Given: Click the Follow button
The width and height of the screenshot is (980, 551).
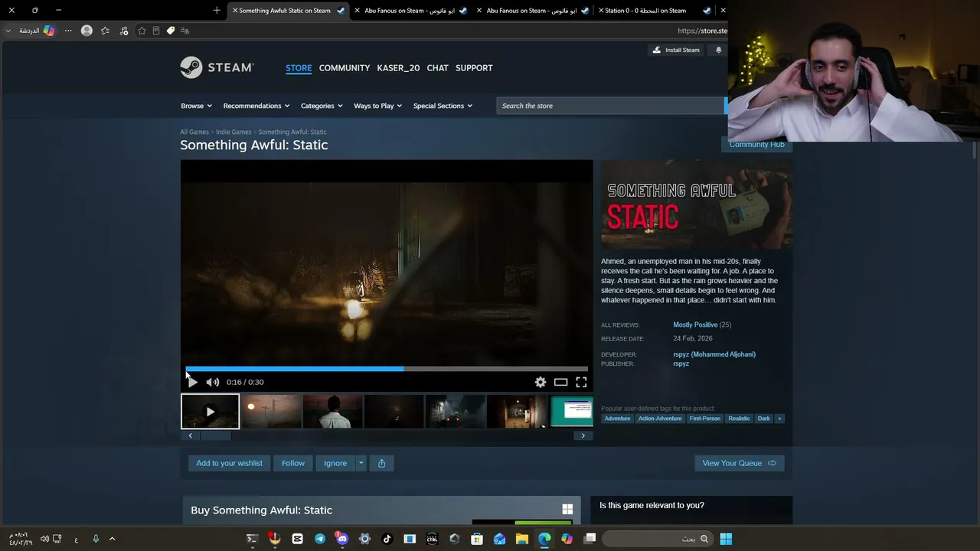Looking at the screenshot, I should coord(293,463).
